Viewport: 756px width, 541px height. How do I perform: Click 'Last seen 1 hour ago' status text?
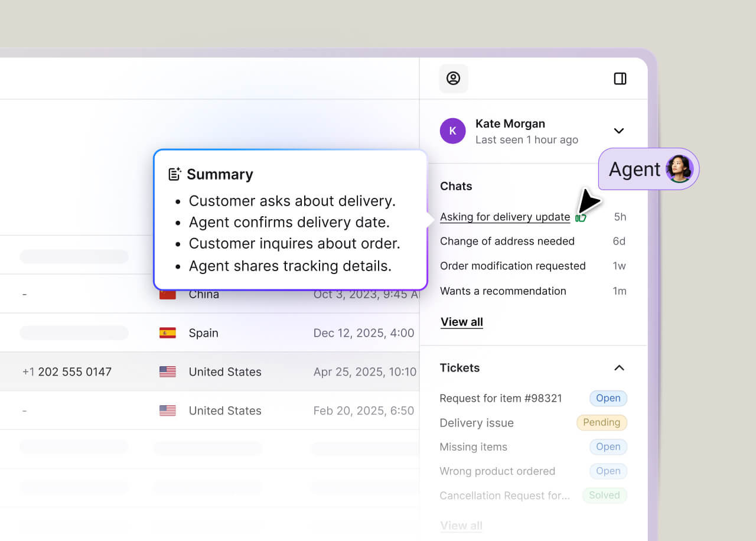[527, 140]
